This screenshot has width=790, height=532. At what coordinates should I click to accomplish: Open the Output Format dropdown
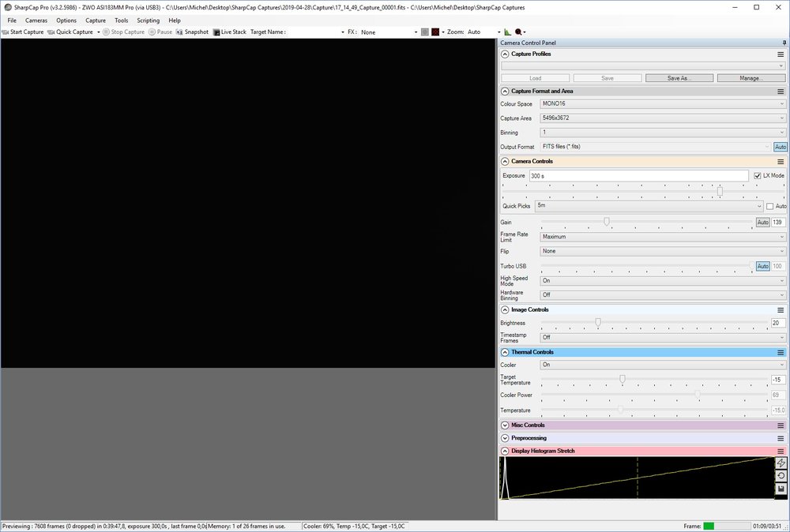tap(656, 147)
